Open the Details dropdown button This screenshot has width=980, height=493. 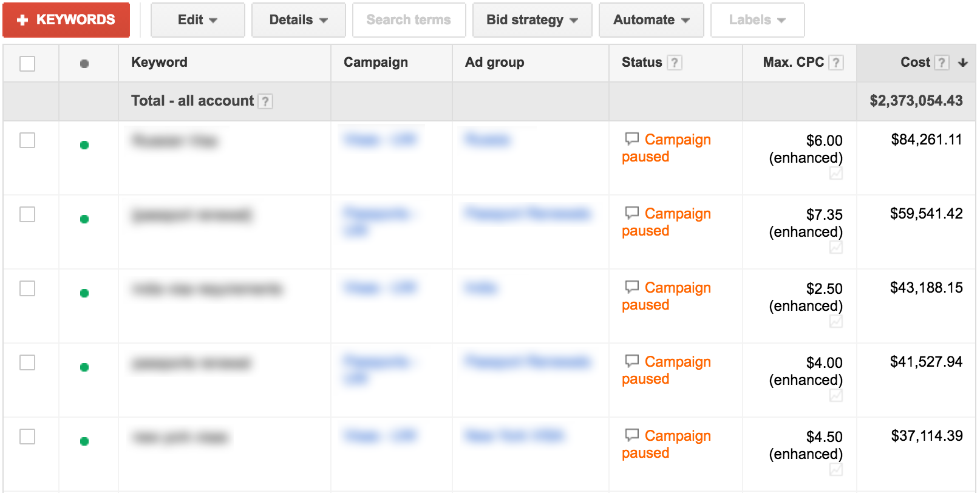click(298, 20)
